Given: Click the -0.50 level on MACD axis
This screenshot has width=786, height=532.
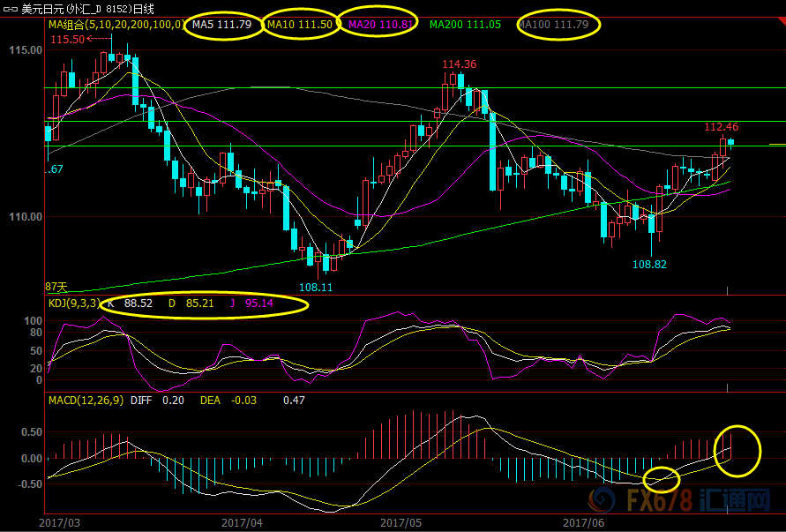Looking at the screenshot, I should point(29,483).
